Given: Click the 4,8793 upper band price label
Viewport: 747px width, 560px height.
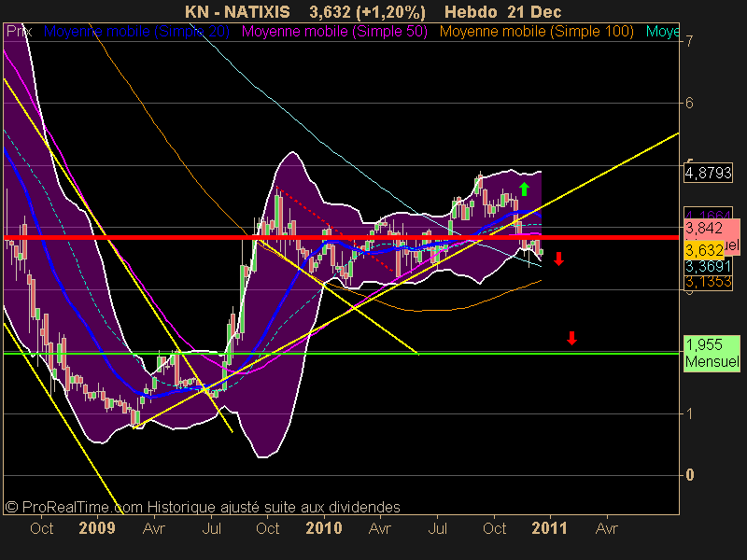Looking at the screenshot, I should [708, 173].
